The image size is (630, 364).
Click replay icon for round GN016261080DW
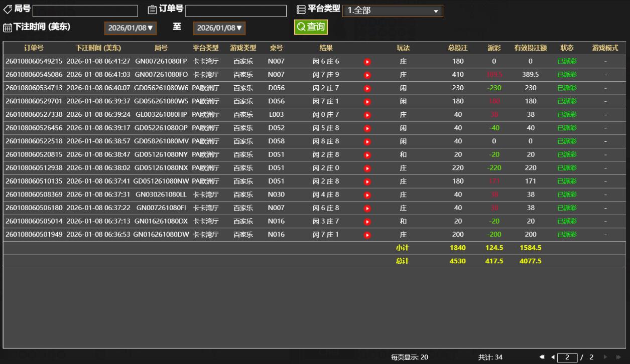367,235
